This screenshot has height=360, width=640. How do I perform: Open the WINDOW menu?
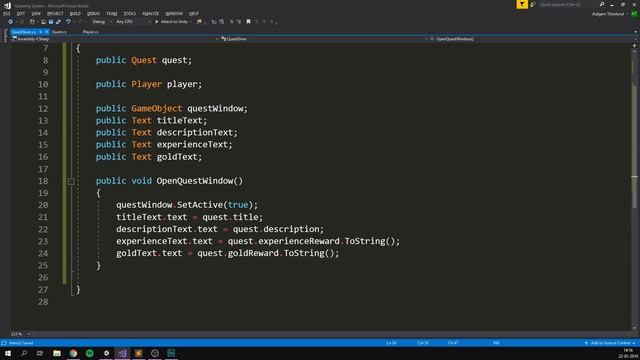pos(174,13)
